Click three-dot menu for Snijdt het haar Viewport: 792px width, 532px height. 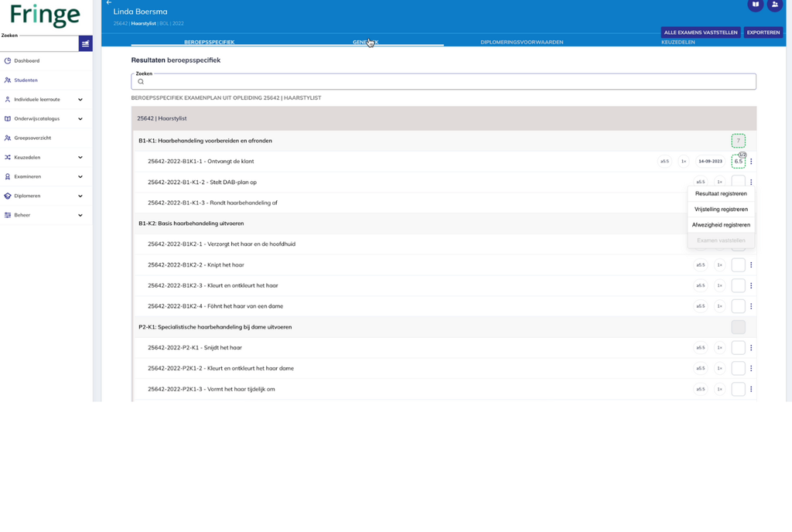(751, 348)
